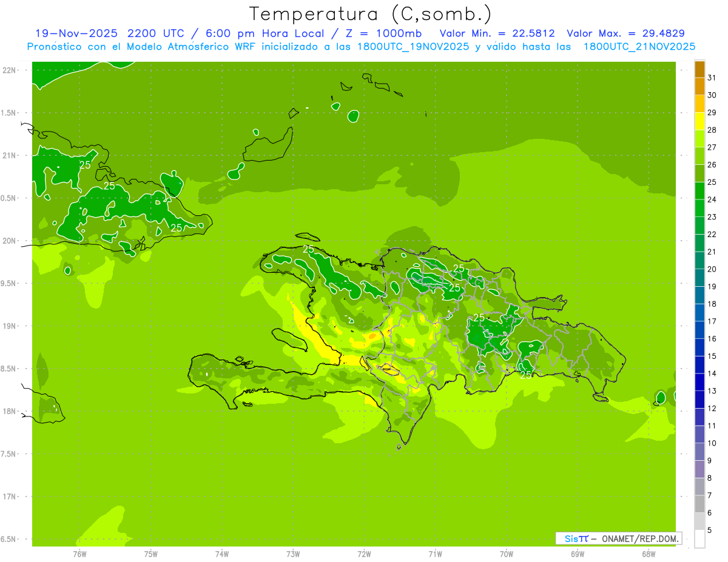Screen dimensions: 728x562
Task: Click the 18N latitude tick label
Action: [x=10, y=411]
